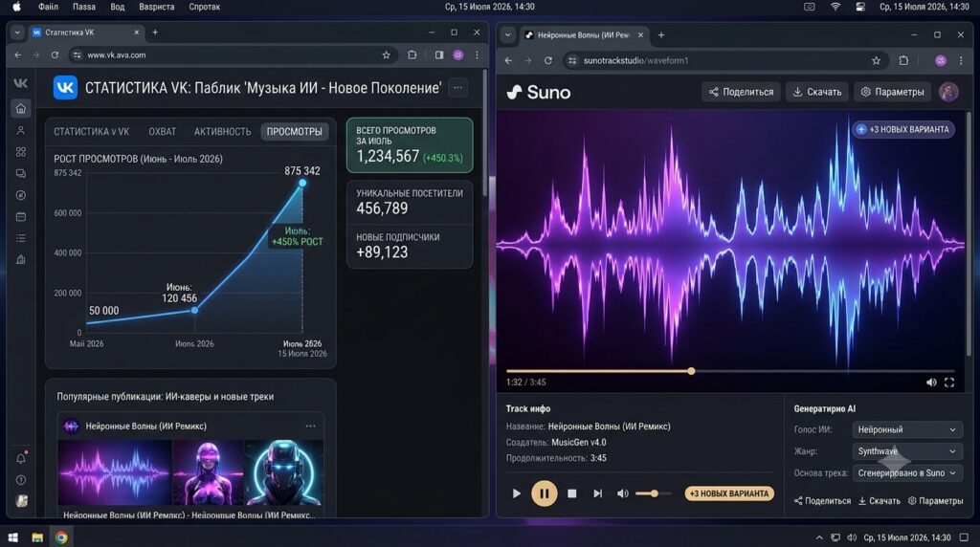Click Скачать button in Suno header

(x=817, y=92)
